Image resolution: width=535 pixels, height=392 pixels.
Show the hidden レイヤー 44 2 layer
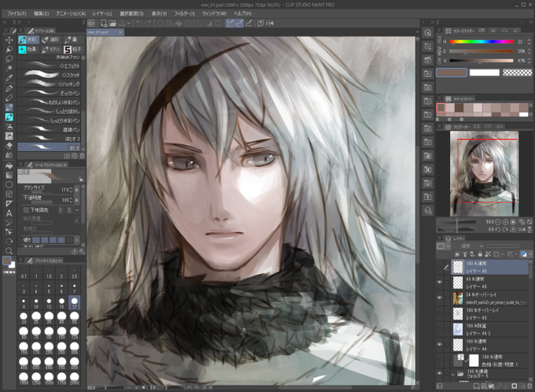[x=440, y=329]
